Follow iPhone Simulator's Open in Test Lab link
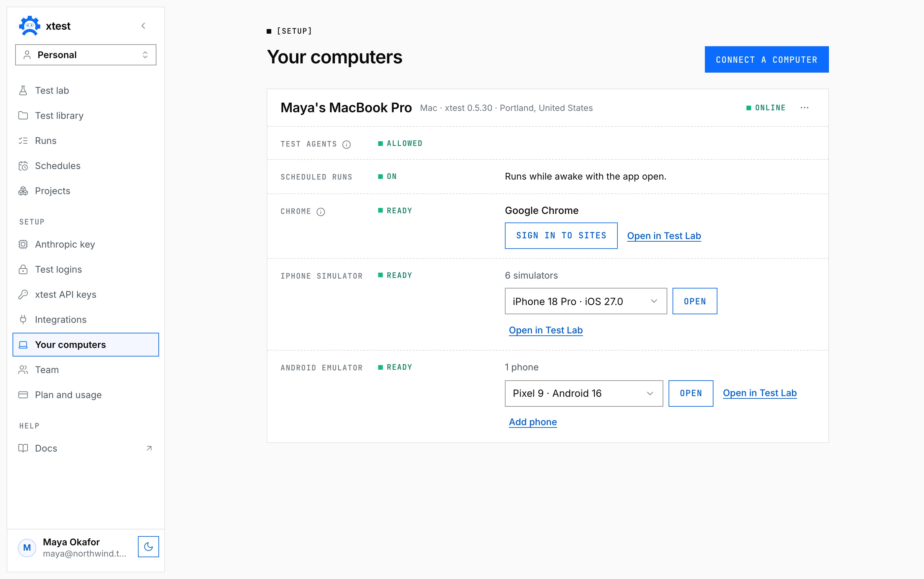Screen dimensions: 924x579 pos(546,330)
